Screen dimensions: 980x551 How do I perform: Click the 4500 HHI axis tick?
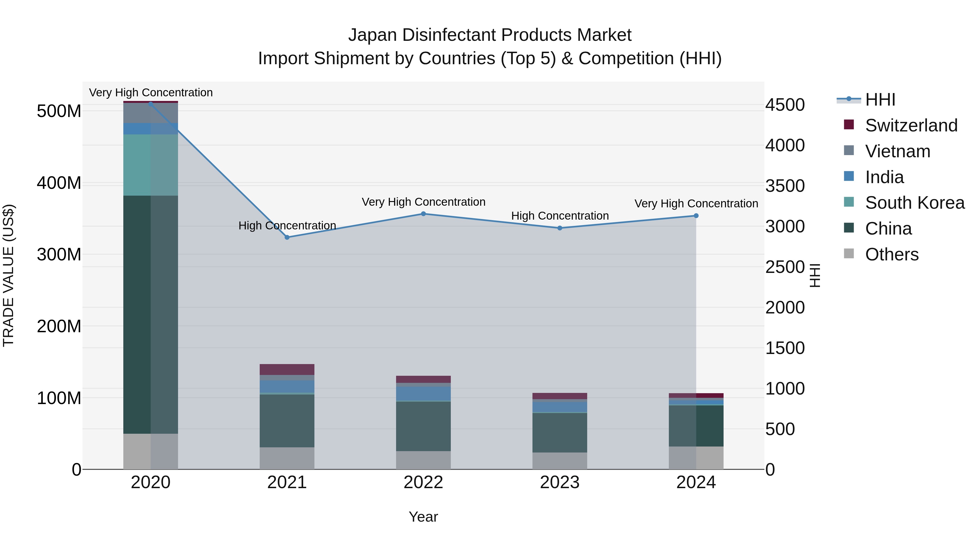tap(785, 104)
